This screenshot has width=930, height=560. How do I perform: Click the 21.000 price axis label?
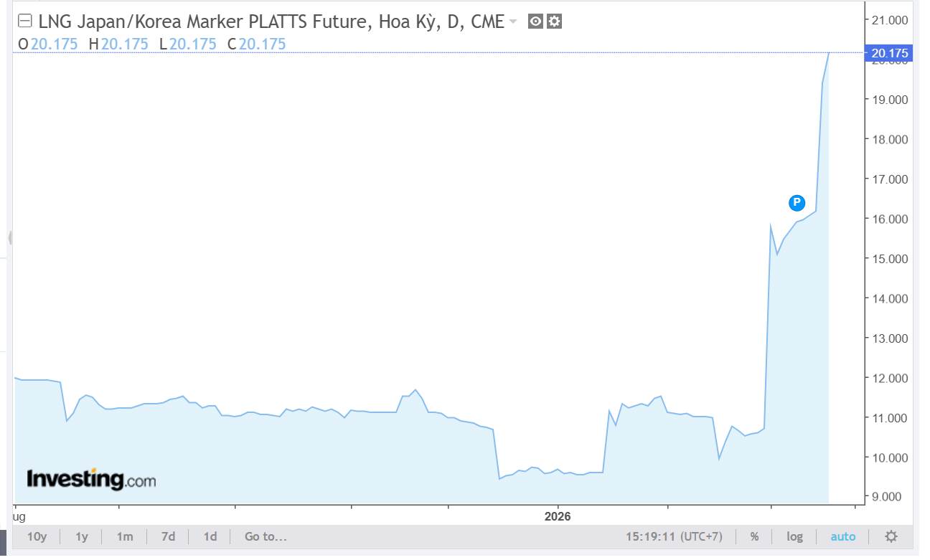point(888,20)
